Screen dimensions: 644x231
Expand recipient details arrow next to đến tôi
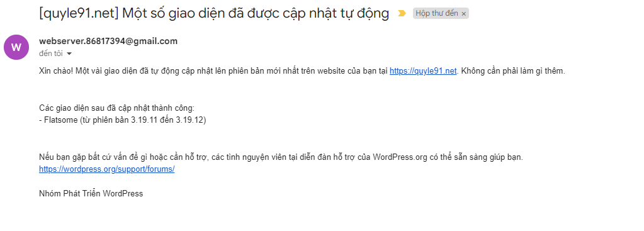69,54
